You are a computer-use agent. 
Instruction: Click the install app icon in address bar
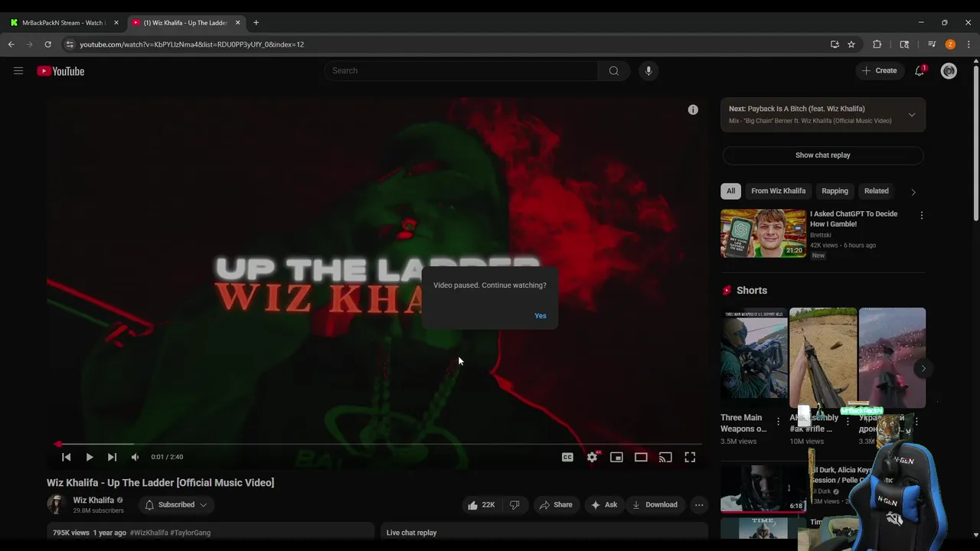835,44
